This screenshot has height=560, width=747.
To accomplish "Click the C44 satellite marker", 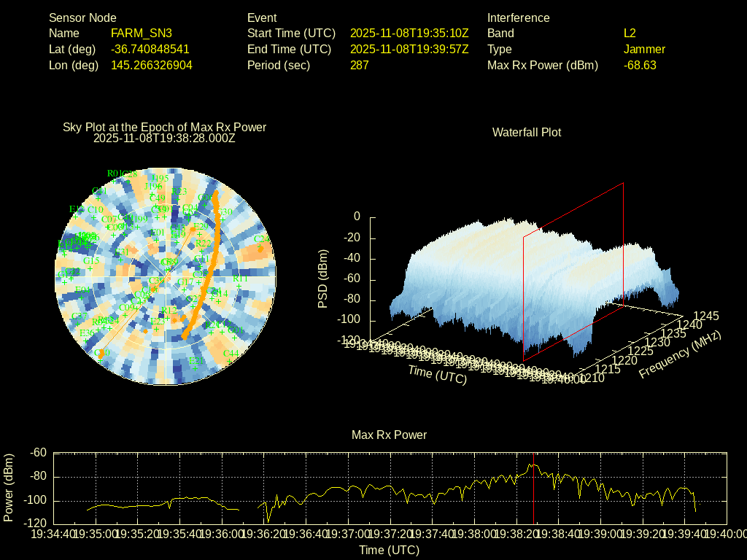I will click(x=229, y=359).
